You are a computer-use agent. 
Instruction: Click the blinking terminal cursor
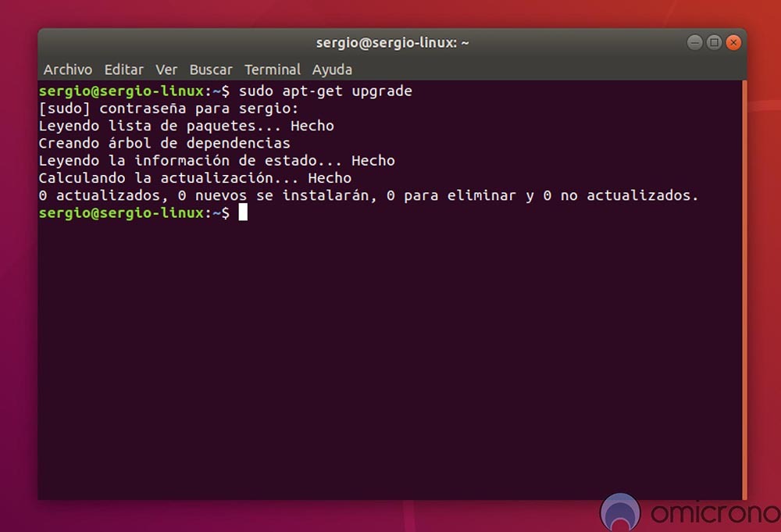point(244,212)
